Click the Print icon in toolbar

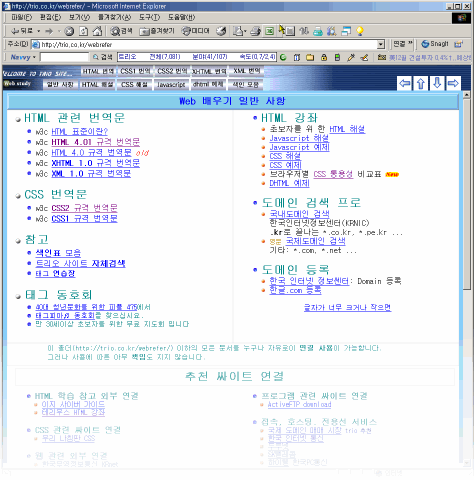[x=255, y=31]
